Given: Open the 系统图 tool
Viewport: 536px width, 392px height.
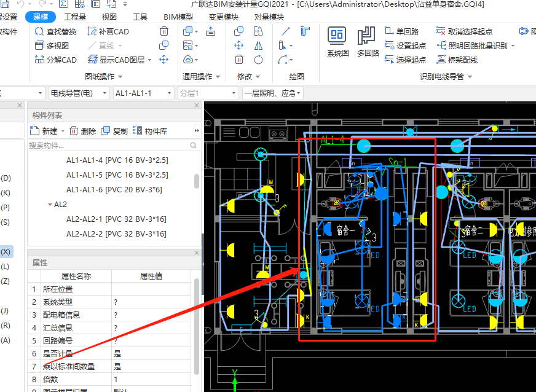Looking at the screenshot, I should [337, 42].
